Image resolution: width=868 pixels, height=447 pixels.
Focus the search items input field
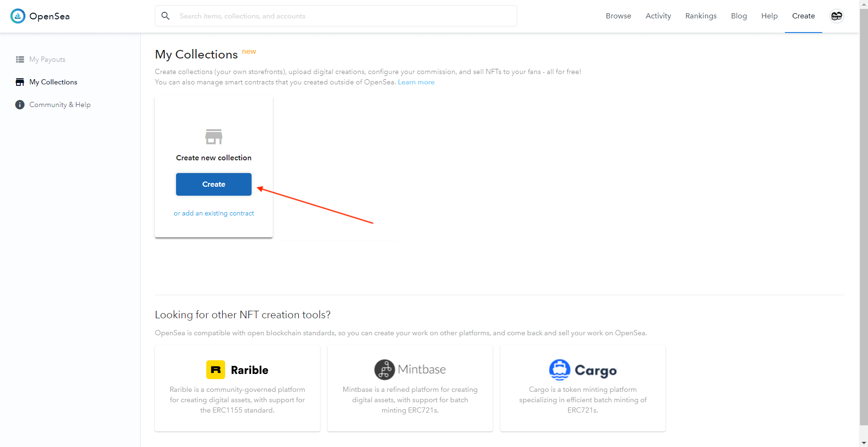coord(345,16)
